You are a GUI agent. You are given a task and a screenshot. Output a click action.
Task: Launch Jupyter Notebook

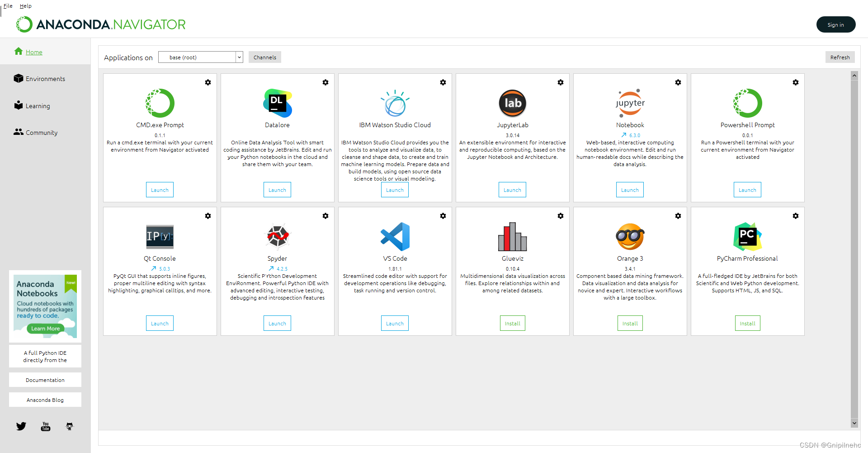point(630,190)
